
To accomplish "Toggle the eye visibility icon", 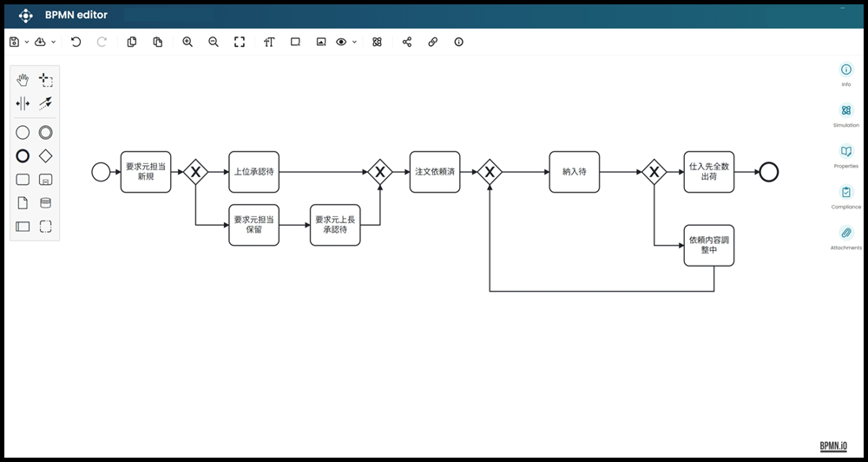I will coord(341,42).
